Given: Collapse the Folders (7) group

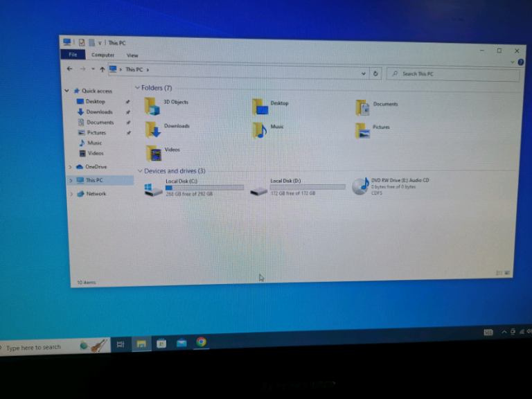Looking at the screenshot, I should 138,88.
